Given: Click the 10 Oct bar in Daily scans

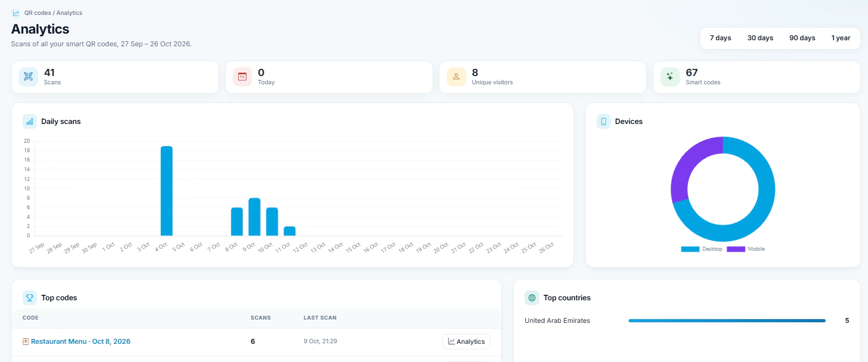Looking at the screenshot, I should click(272, 221).
